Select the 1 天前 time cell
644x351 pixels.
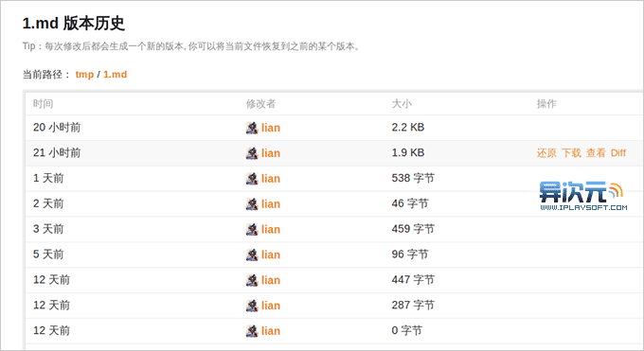(x=48, y=179)
